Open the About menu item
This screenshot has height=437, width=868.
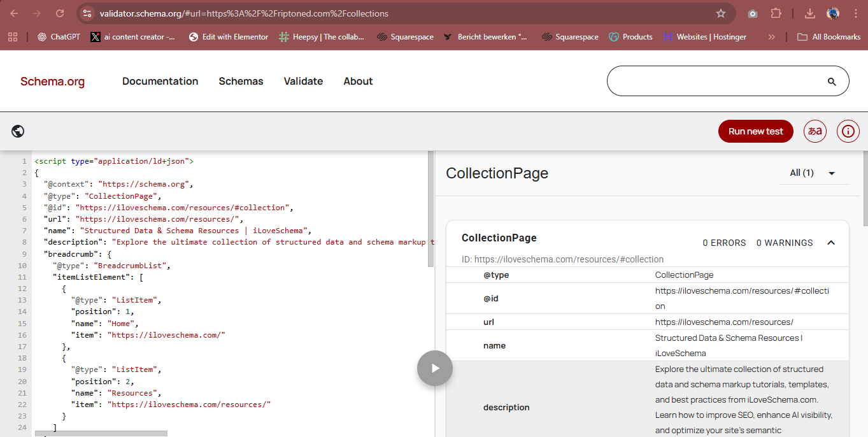click(358, 81)
